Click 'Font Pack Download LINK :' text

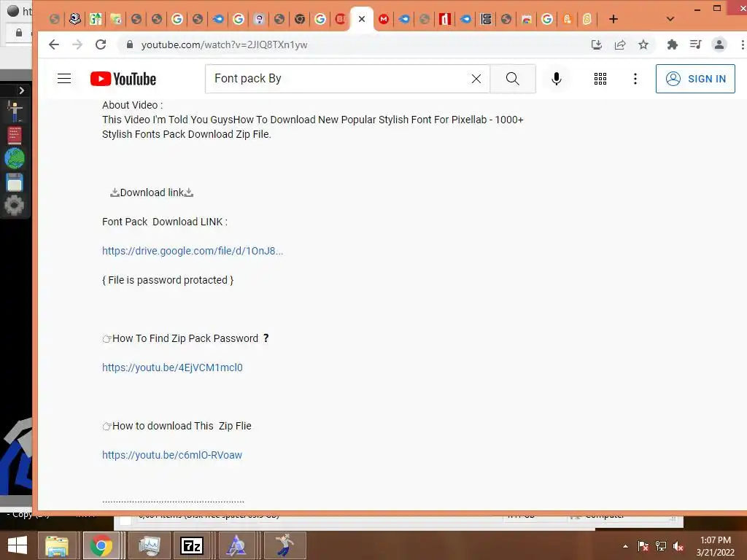[165, 222]
